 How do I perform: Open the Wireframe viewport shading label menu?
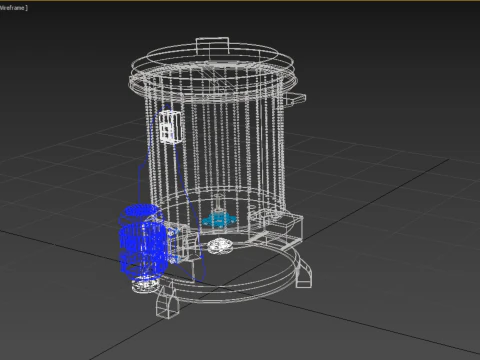[13, 7]
